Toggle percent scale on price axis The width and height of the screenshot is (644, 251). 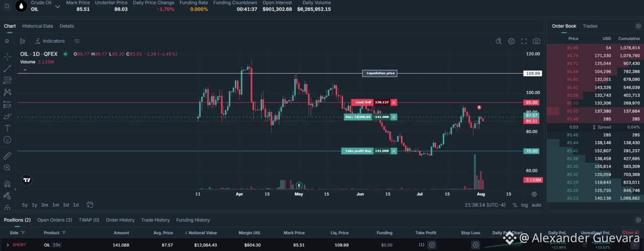[x=515, y=205]
